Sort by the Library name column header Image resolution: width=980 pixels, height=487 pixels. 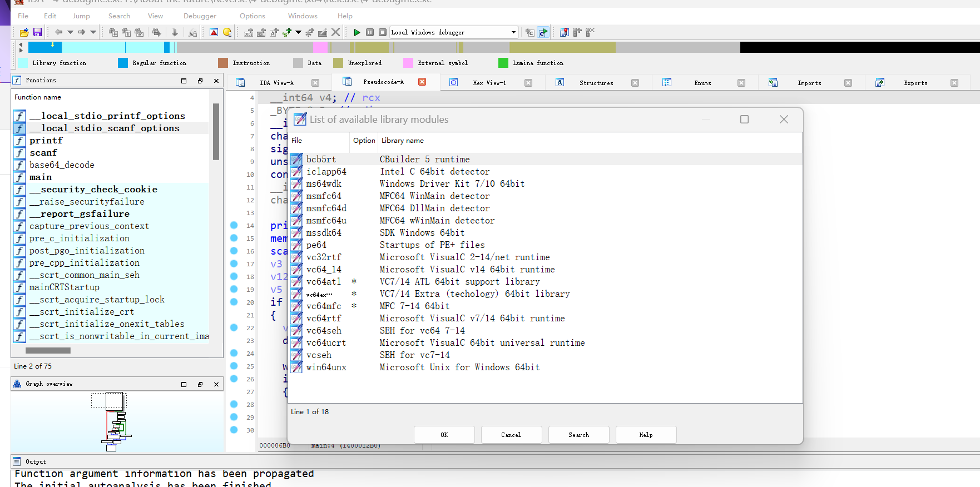403,141
